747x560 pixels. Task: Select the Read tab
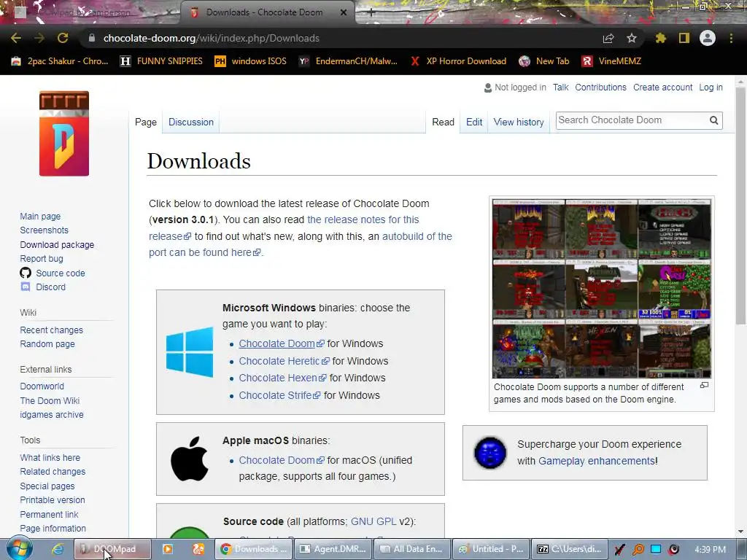[443, 122]
